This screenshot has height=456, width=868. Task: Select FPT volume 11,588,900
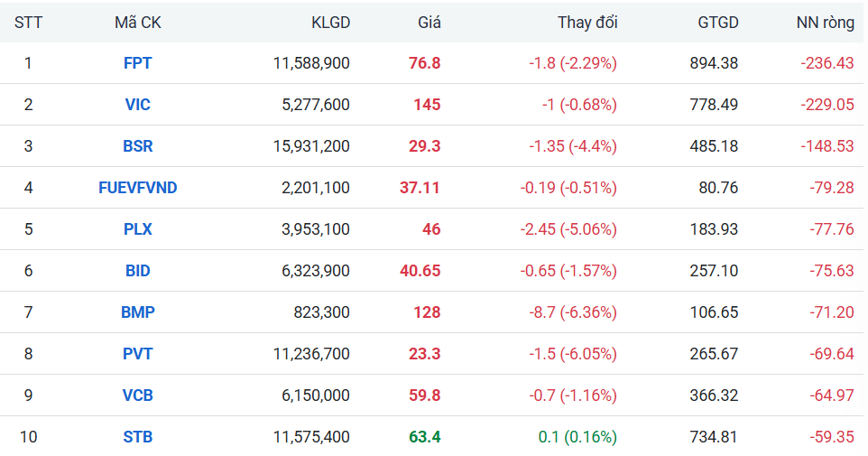[x=311, y=63]
